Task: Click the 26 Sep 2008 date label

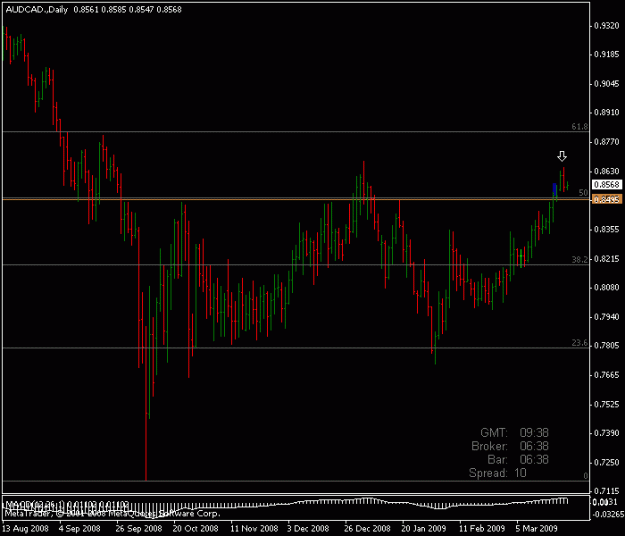Action: pyautogui.click(x=139, y=529)
